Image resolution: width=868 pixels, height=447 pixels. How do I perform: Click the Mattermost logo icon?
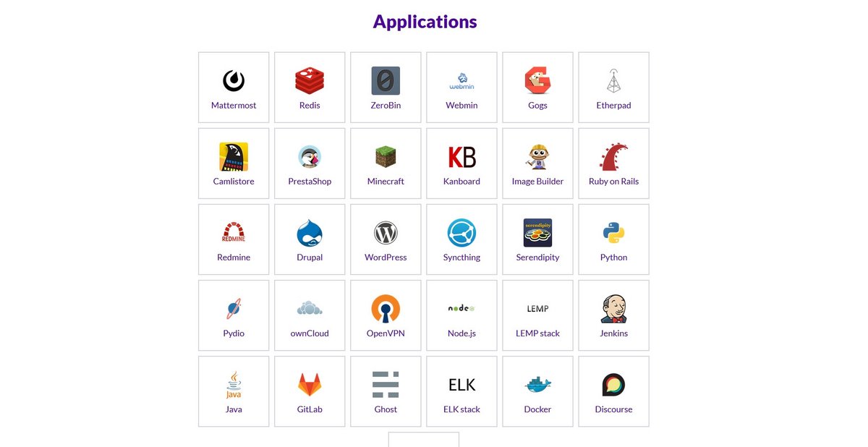coord(234,81)
